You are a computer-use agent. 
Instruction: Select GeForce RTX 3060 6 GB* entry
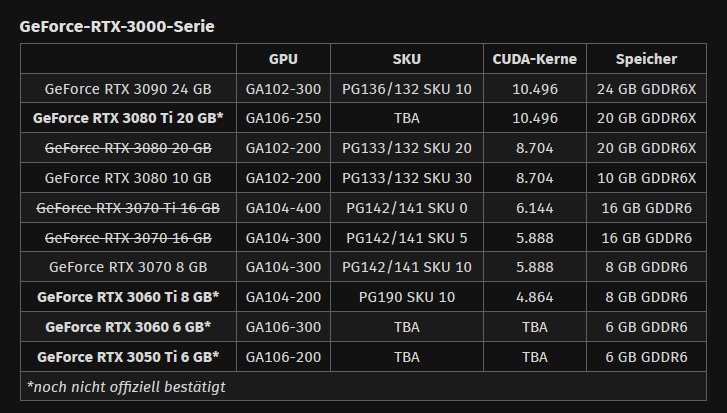click(x=128, y=327)
